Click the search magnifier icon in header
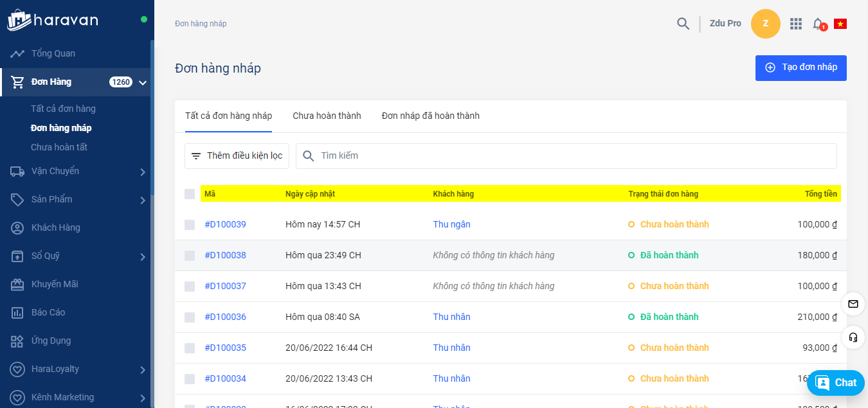Screen dimensions: 868x408 click(x=683, y=24)
